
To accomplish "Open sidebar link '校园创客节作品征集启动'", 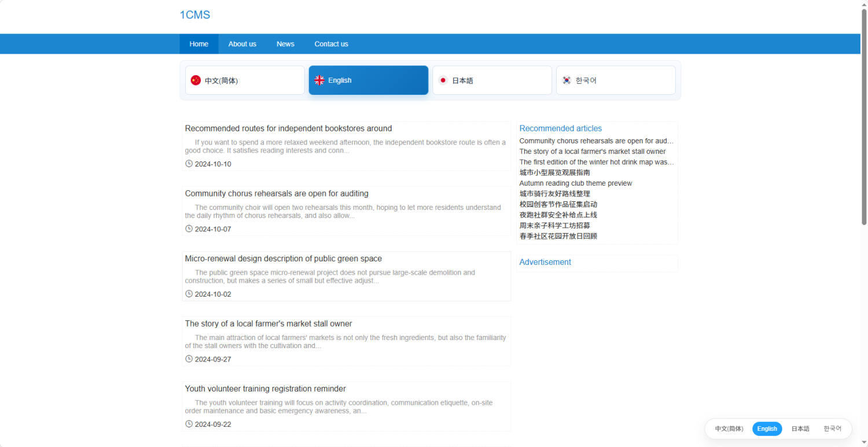I will [x=558, y=204].
